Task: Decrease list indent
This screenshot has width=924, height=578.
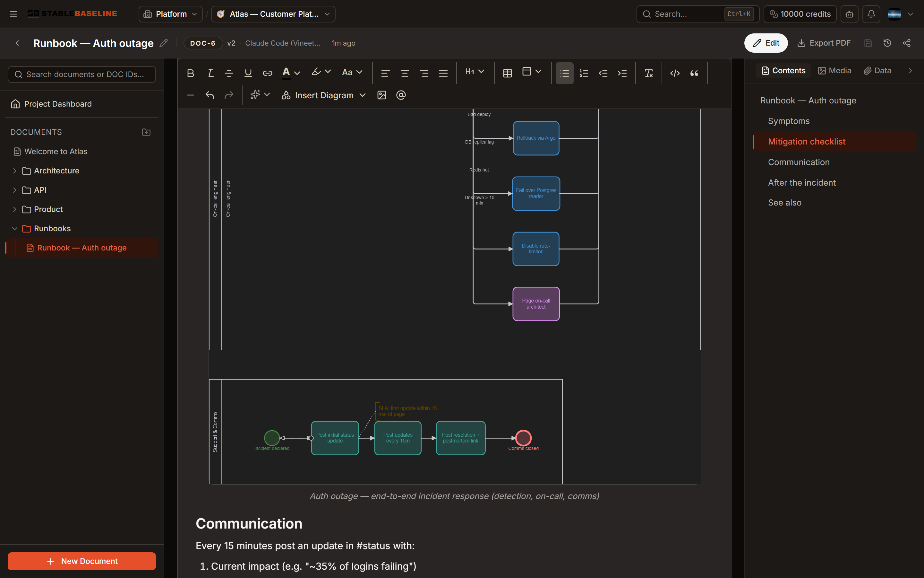Action: click(x=603, y=73)
